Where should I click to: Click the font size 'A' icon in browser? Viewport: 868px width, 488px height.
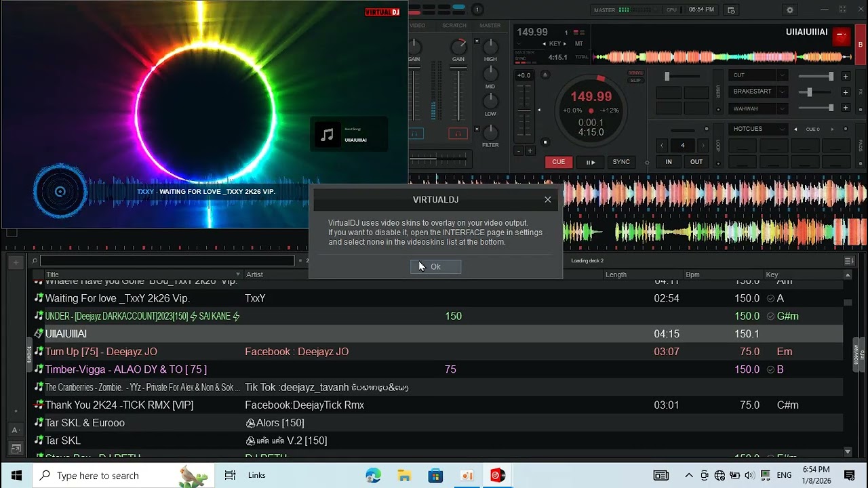point(16,430)
